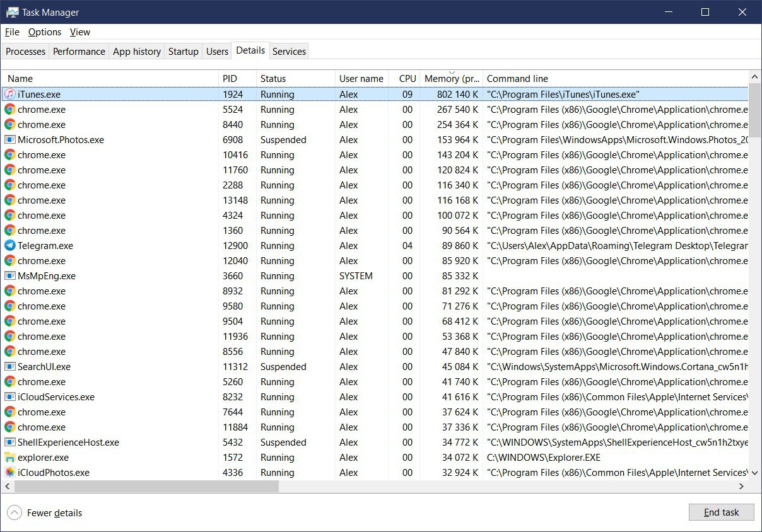Switch to the Performance tab
Screen dimensions: 762x532
pos(79,52)
